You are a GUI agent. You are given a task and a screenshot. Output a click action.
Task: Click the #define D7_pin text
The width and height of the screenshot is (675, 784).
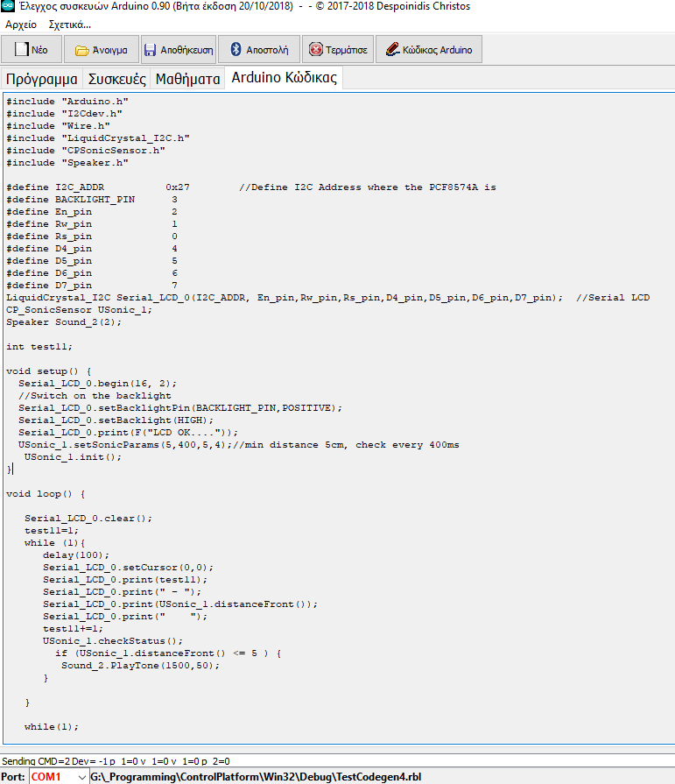click(x=49, y=286)
